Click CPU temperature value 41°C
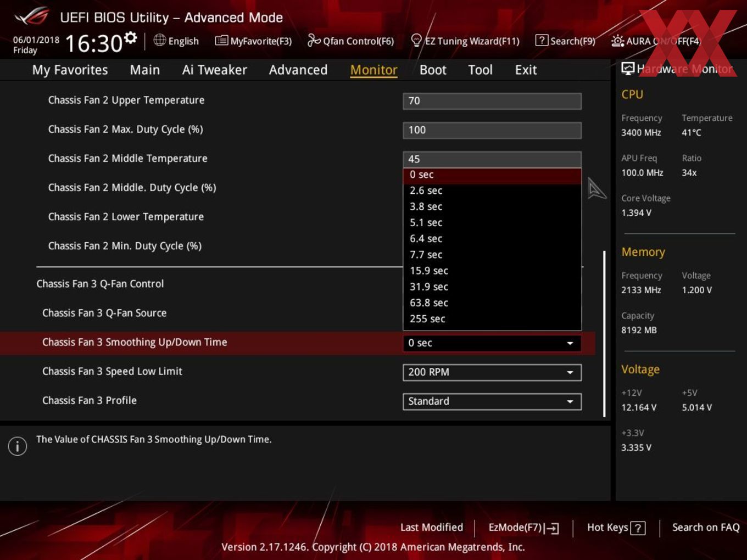The width and height of the screenshot is (747, 560). pyautogui.click(x=692, y=132)
